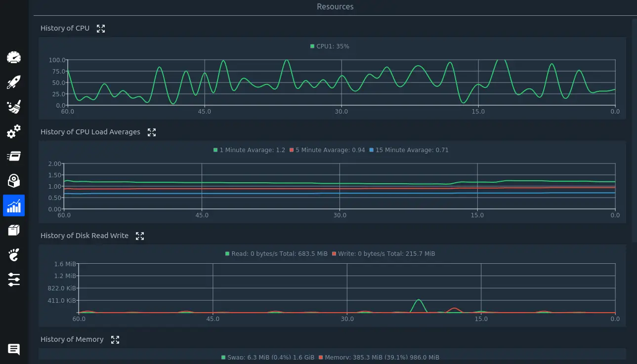Toggle the disk Write legend marker
The image size is (637, 364).
(334, 254)
